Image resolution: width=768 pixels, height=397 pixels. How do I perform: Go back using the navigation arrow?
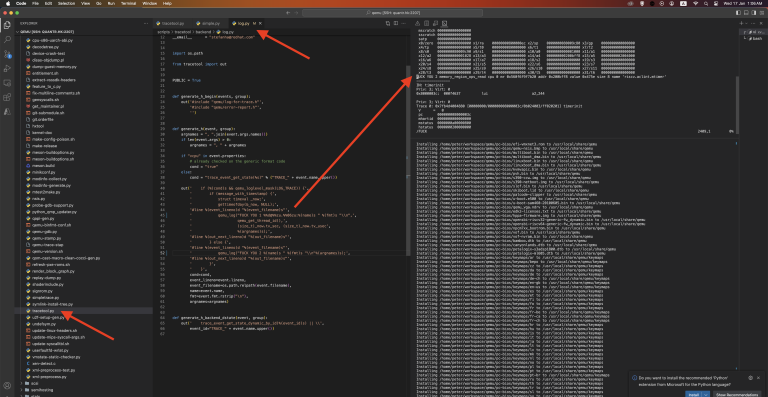(288, 13)
